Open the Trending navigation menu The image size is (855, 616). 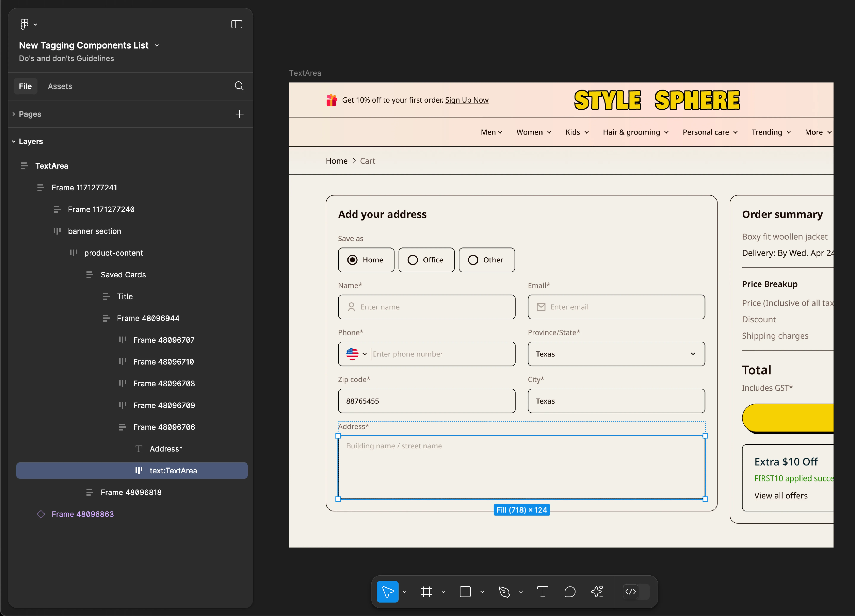click(x=771, y=132)
